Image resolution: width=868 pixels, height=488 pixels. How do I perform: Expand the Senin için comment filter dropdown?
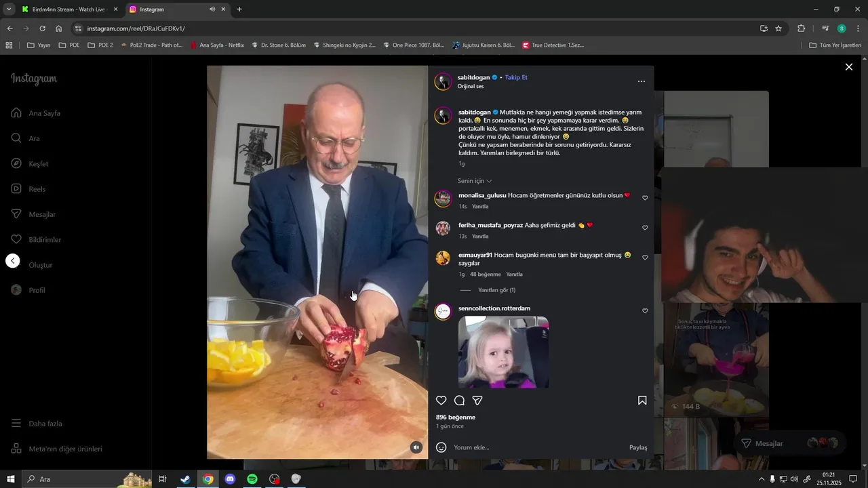pyautogui.click(x=475, y=181)
